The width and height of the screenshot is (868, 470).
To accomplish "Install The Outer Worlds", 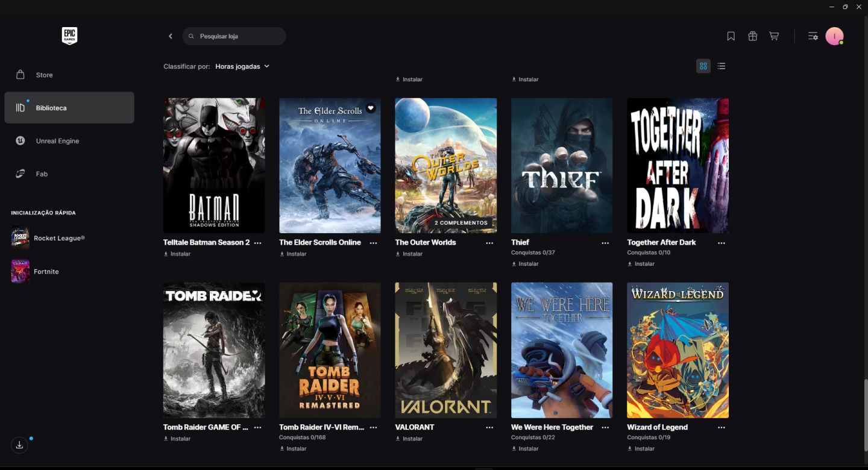I will click(409, 254).
